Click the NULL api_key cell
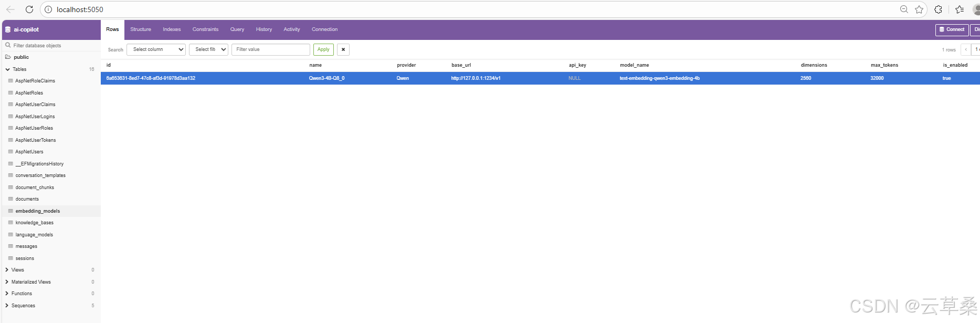The width and height of the screenshot is (980, 323). pyautogui.click(x=574, y=78)
